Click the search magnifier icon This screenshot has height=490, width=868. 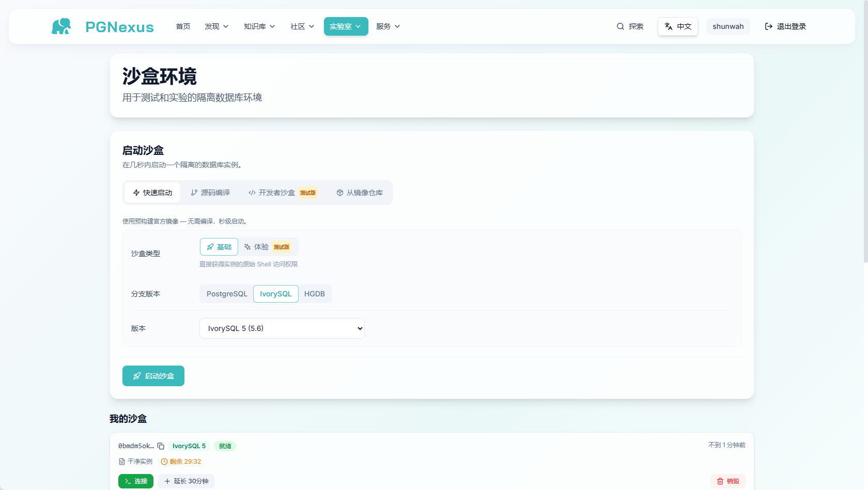pyautogui.click(x=621, y=26)
